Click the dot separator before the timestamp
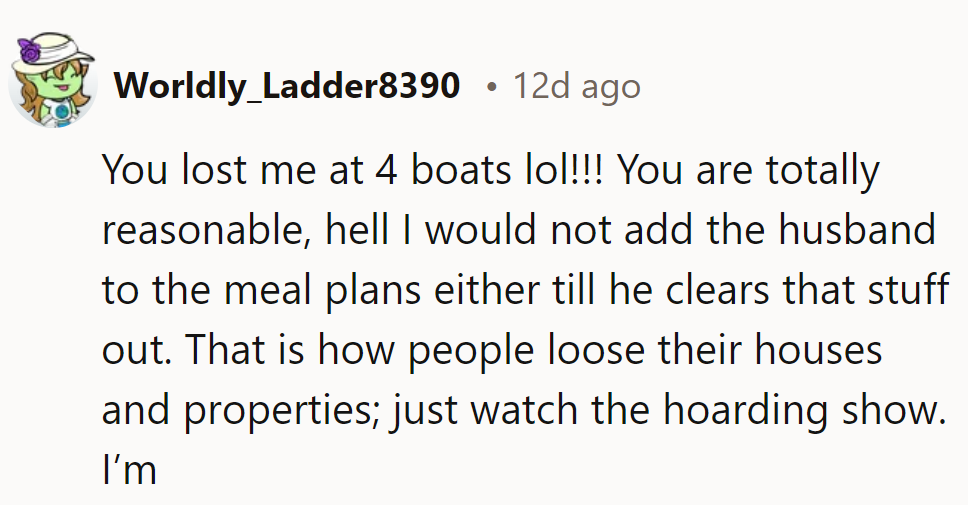968x505 pixels. click(x=491, y=87)
